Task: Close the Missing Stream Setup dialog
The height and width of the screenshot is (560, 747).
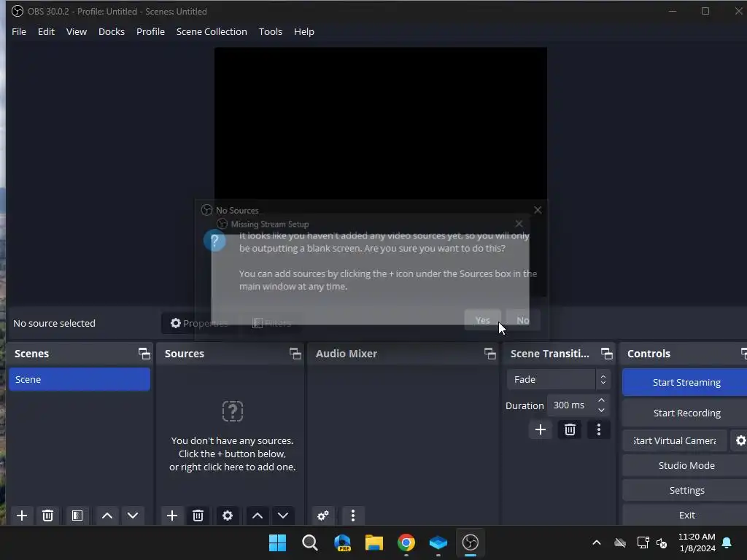Action: tap(519, 223)
